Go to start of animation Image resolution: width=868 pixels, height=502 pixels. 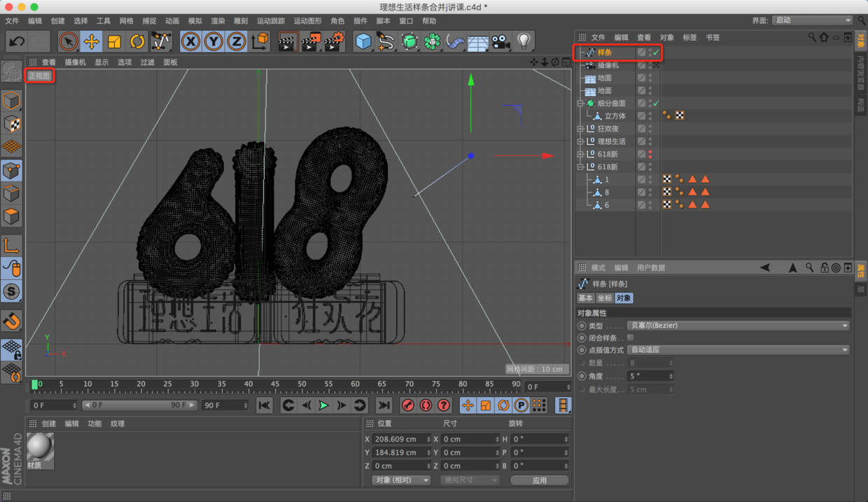tap(264, 405)
